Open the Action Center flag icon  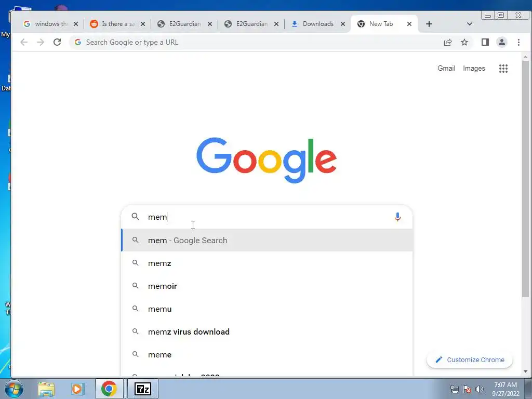[467, 389]
